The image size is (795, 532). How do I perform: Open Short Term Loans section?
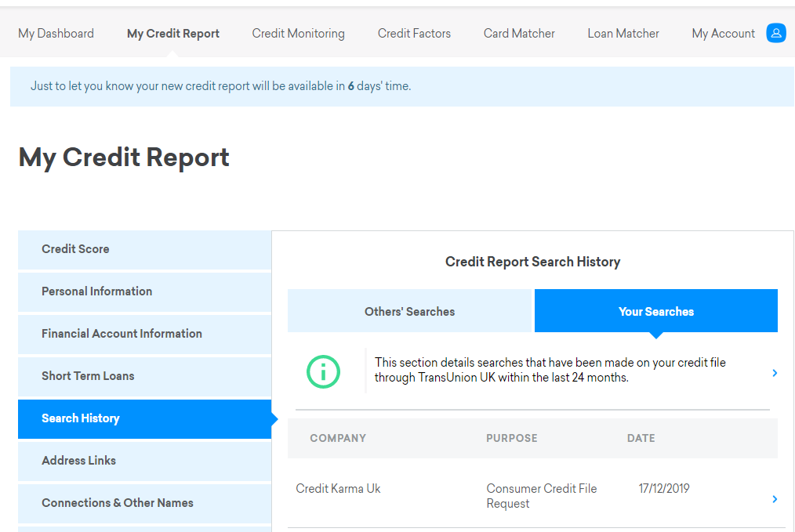144,376
